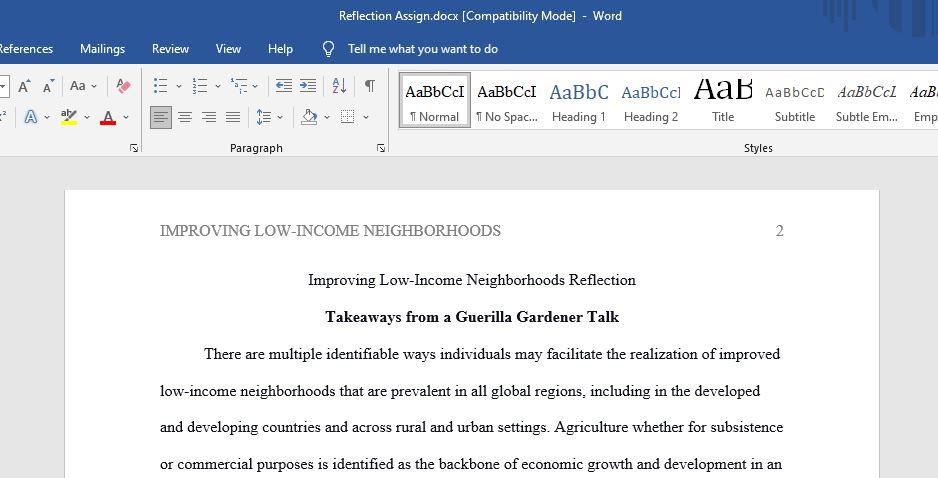Click the running head IMPROVING LOW-INCOME NEIGHBORHOODS
The width and height of the screenshot is (938, 478).
point(330,231)
